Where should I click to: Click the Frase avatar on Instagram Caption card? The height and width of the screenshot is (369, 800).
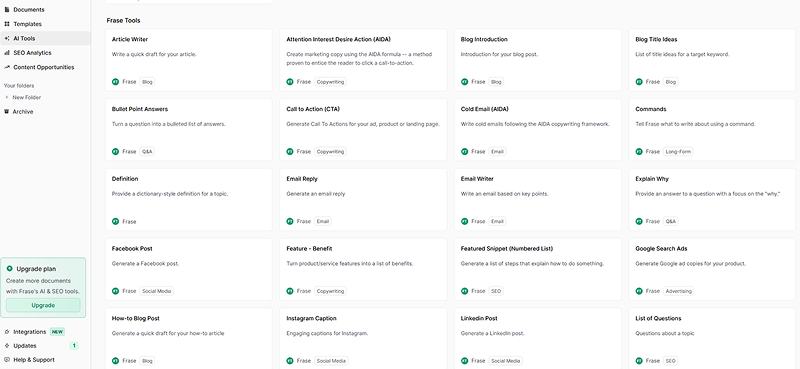click(x=290, y=361)
